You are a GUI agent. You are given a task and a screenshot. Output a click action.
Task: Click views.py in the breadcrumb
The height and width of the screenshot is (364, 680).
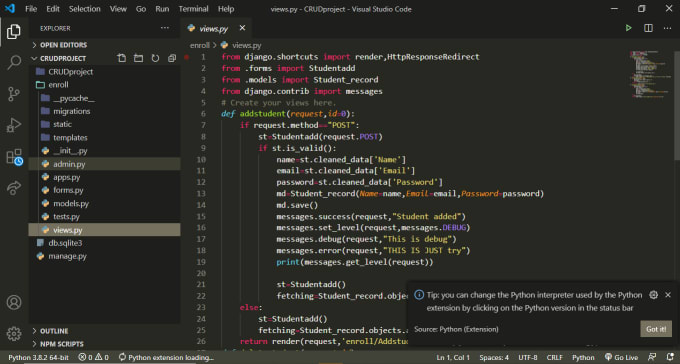click(x=246, y=45)
